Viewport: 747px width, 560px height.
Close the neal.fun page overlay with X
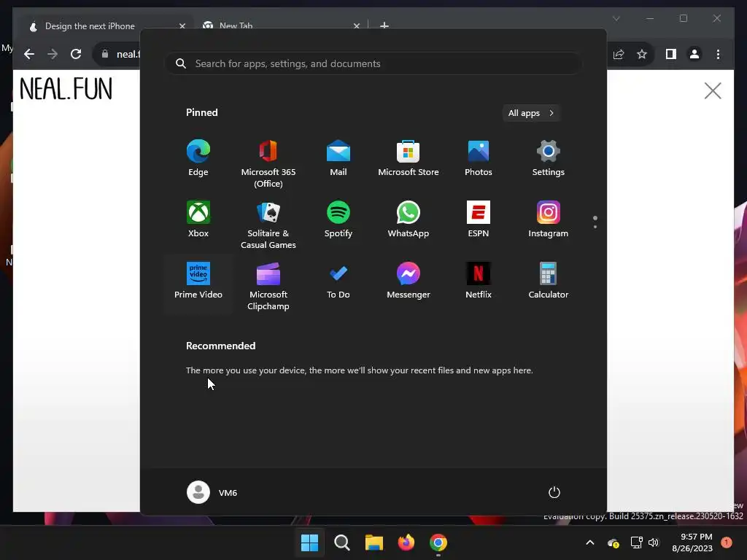[713, 90]
